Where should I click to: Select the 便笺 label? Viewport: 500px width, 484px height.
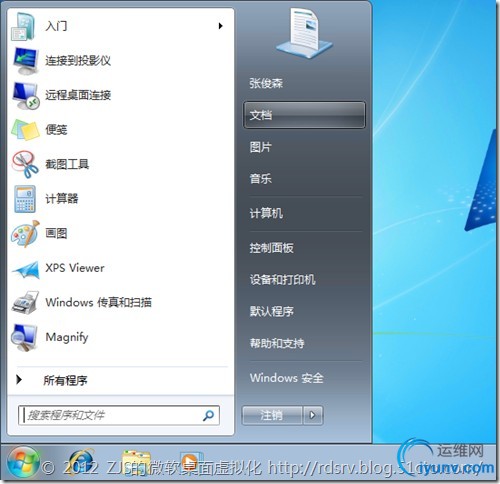pyautogui.click(x=56, y=130)
